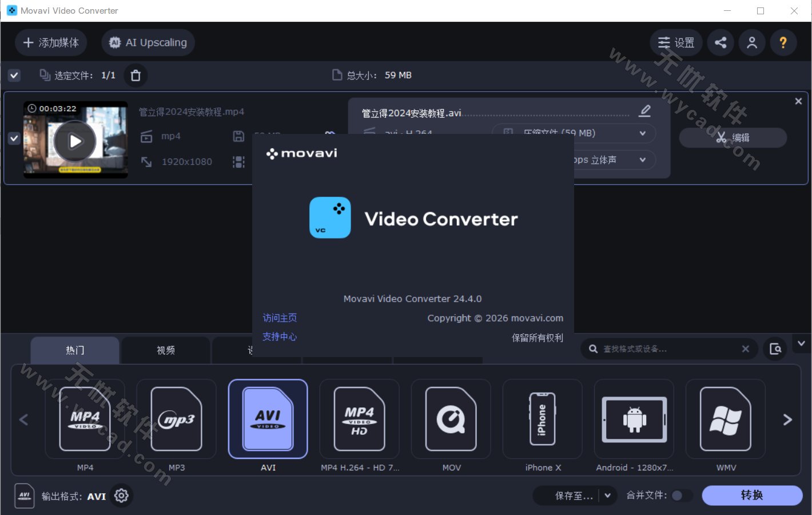Open the 支持中心 link
Screen dimensions: 812x515
pos(280,336)
